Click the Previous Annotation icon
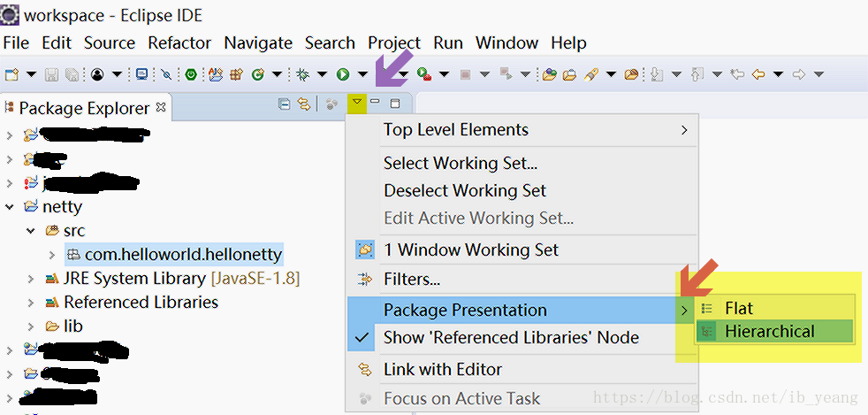Viewport: 868px width, 415px height. click(x=697, y=74)
